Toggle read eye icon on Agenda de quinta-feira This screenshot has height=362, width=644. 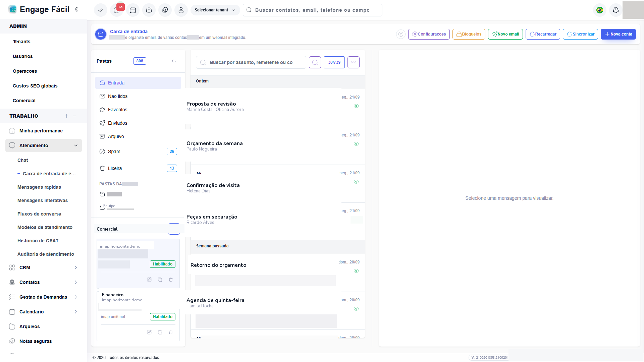click(356, 309)
